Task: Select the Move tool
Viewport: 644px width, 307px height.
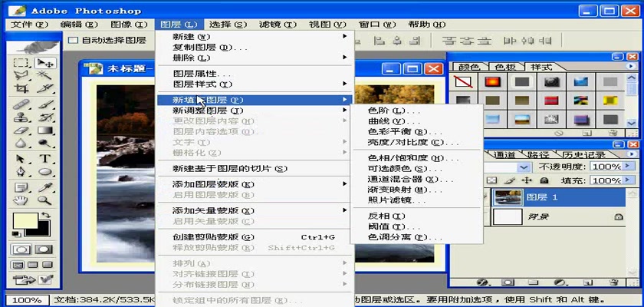Action: click(x=44, y=63)
